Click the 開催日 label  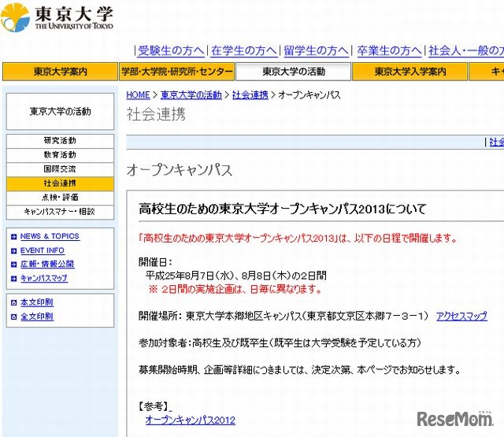pos(155,262)
